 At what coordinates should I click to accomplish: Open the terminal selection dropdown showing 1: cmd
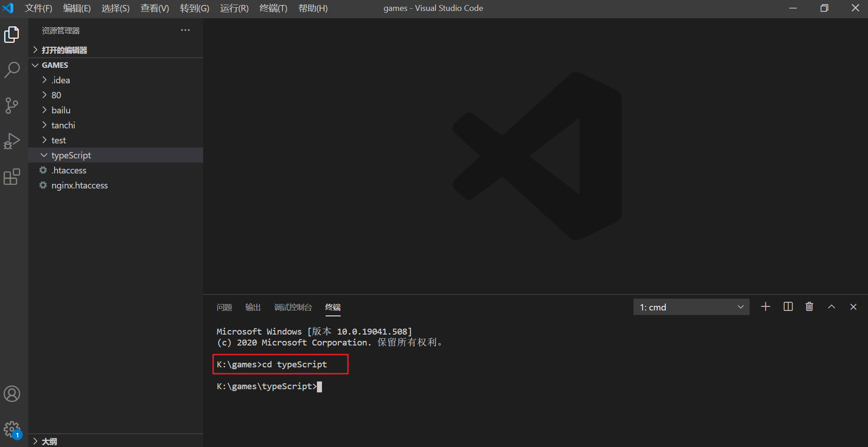(690, 307)
